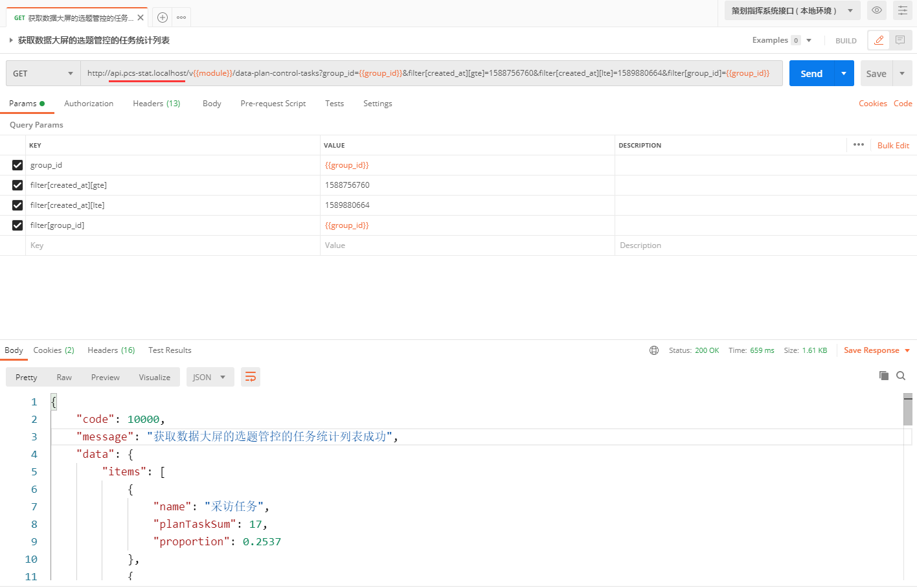Toggle the response line wrap icon
917x588 pixels.
(x=251, y=377)
